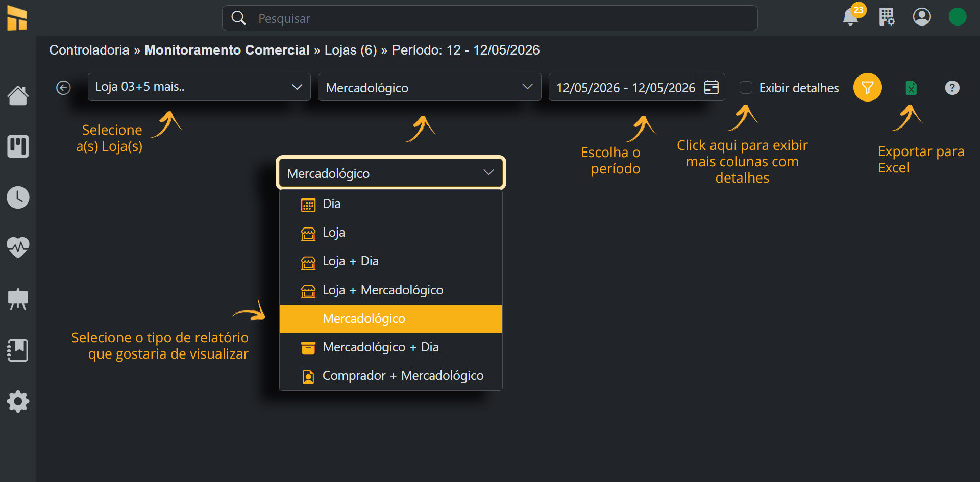This screenshot has width=980, height=482.
Task: Select the Mercadológico + Dia option
Action: 391,347
